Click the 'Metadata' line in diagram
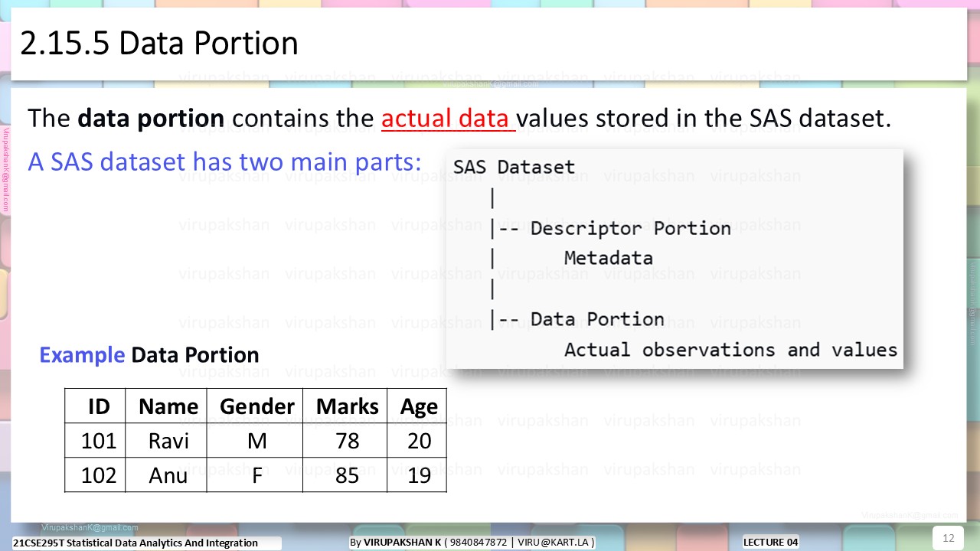The height and width of the screenshot is (551, 980). [x=609, y=258]
